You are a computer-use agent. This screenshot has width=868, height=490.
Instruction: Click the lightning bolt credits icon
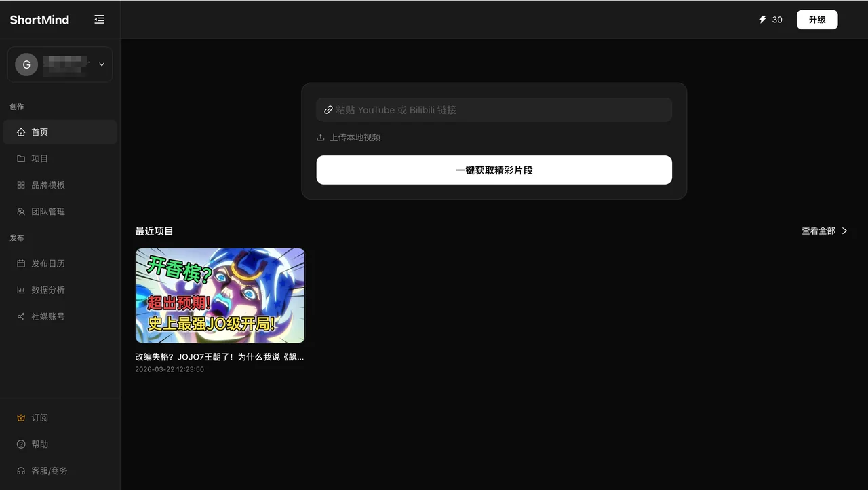pos(762,20)
